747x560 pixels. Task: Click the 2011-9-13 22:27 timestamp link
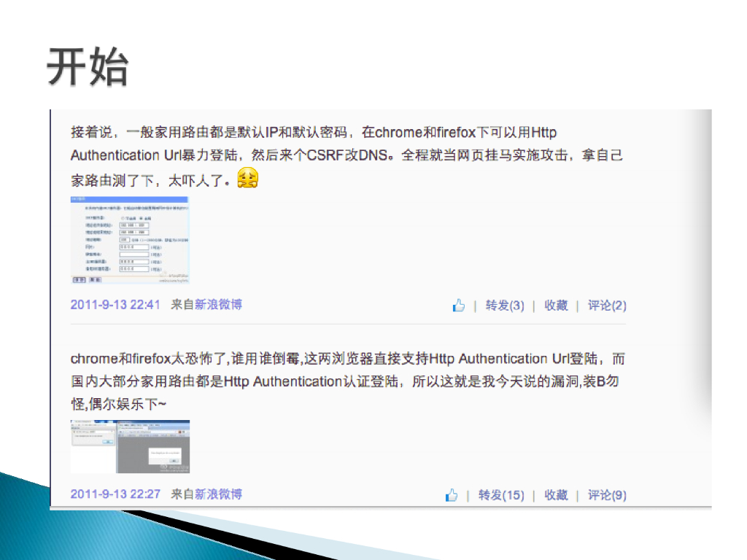click(115, 494)
